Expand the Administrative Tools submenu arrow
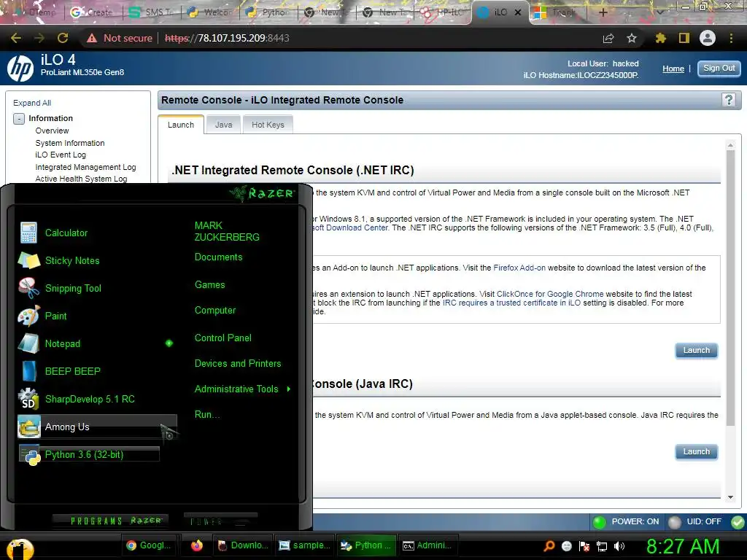747x560 pixels. point(289,389)
